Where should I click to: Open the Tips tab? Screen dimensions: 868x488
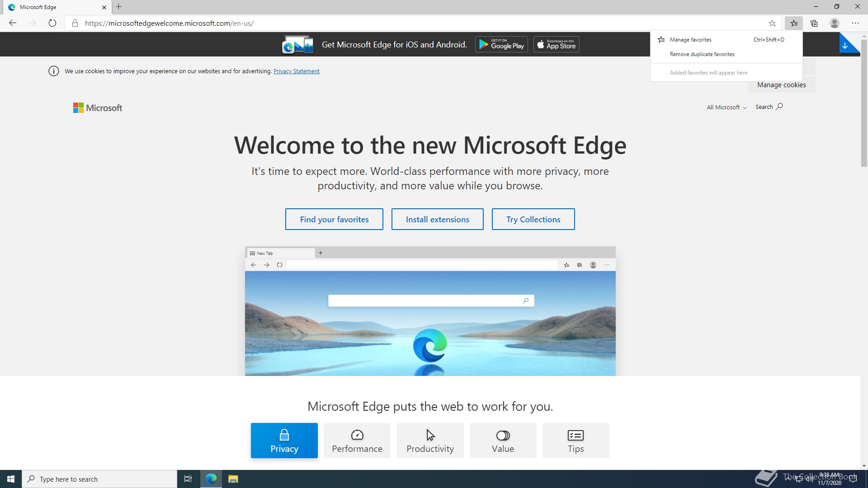(x=576, y=441)
